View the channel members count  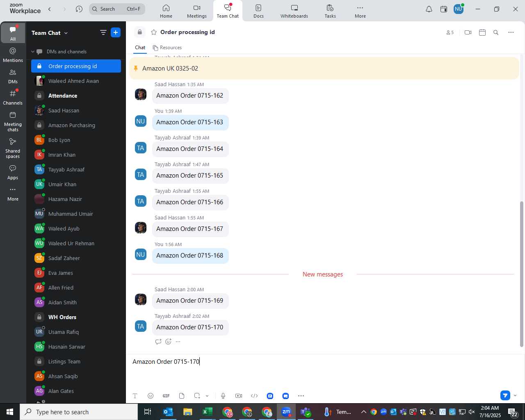(x=450, y=32)
